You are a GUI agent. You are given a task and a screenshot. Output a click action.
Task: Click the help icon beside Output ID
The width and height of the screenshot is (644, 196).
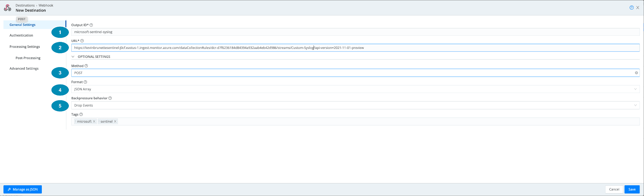[x=91, y=25]
